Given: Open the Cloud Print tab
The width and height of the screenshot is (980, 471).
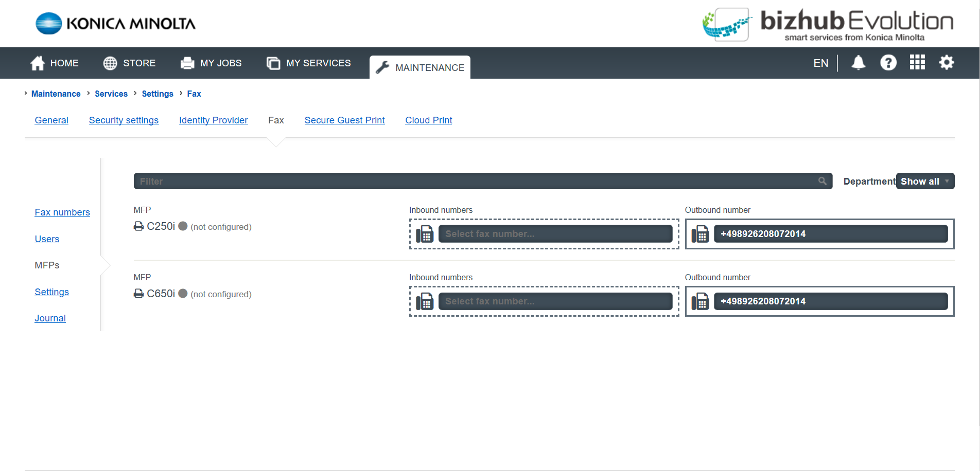Looking at the screenshot, I should pyautogui.click(x=429, y=120).
